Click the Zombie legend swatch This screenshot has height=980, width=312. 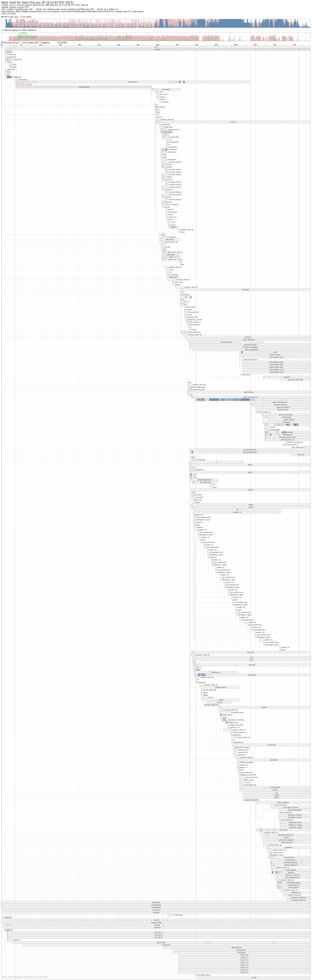pos(59,43)
